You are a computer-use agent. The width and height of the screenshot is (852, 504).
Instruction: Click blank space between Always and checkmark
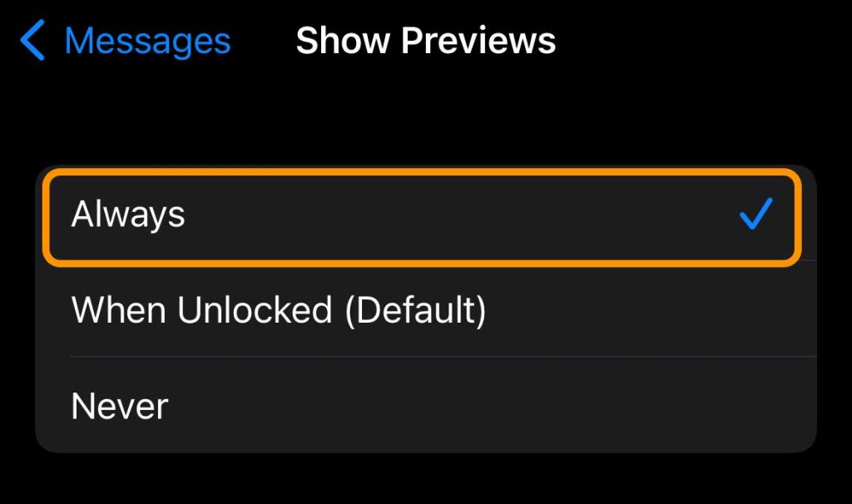458,215
